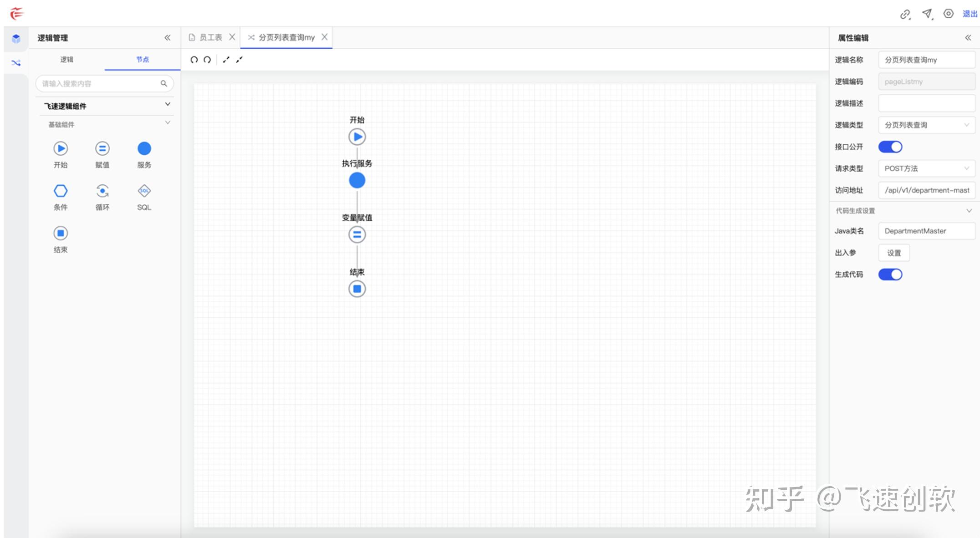Image resolution: width=980 pixels, height=538 pixels.
Task: Select the 循环 loop component icon
Action: tap(102, 191)
